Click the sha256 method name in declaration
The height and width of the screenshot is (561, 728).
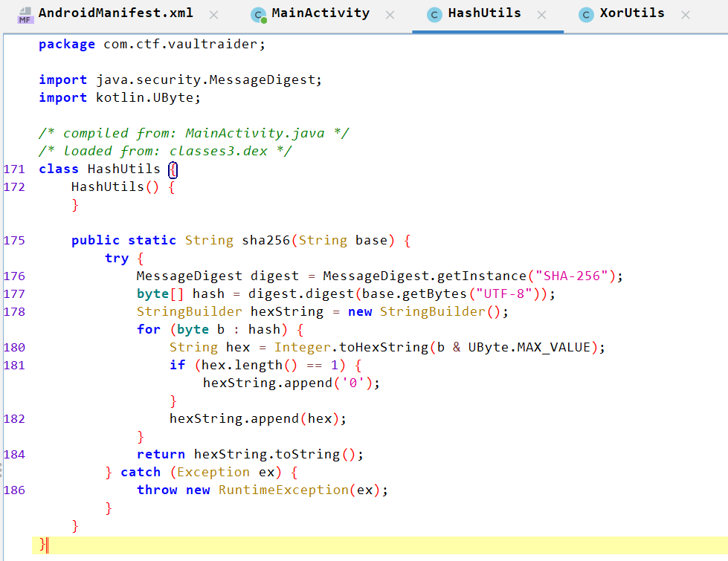tap(265, 240)
